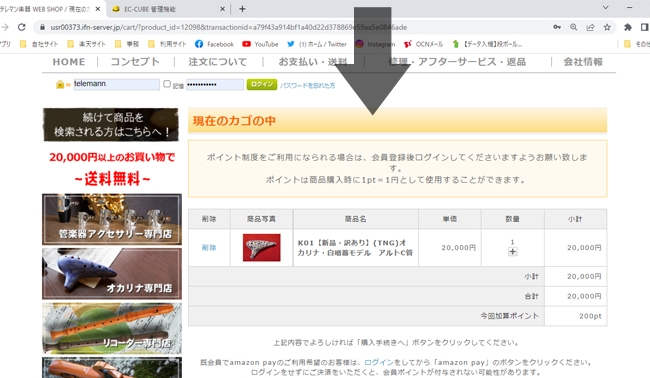Click the address bar URL
The image size is (650, 378).
(x=229, y=27)
